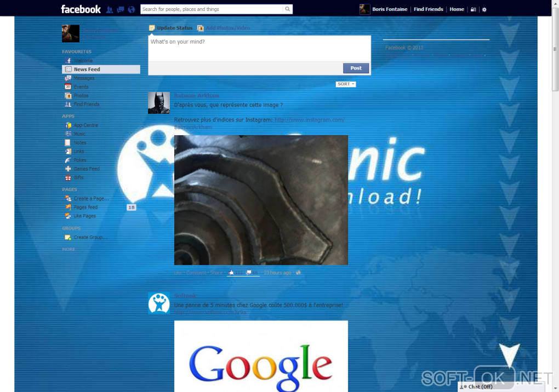Select News Feed in sidebar

click(x=101, y=70)
